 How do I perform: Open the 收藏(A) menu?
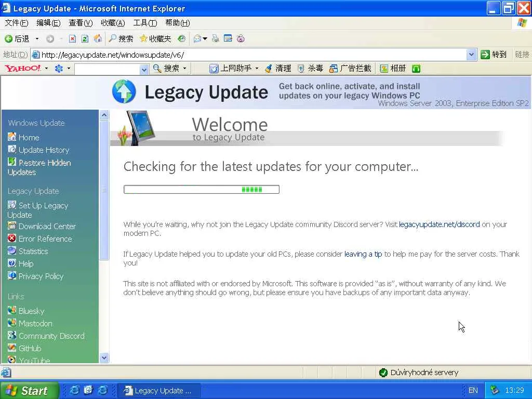coord(113,23)
